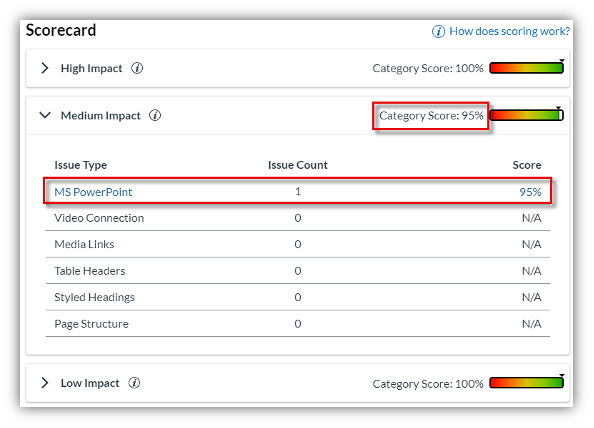Click the N/A score for Media Links

coord(531,244)
